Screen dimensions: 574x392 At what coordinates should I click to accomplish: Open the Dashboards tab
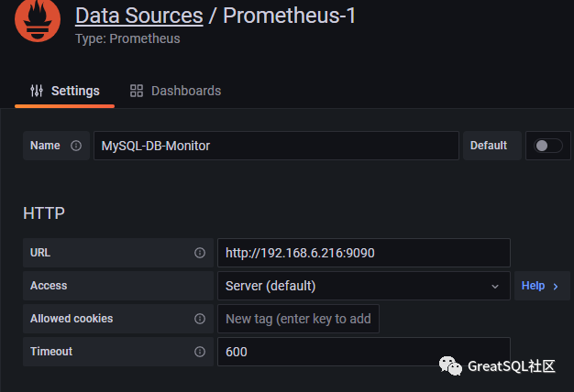click(x=175, y=91)
